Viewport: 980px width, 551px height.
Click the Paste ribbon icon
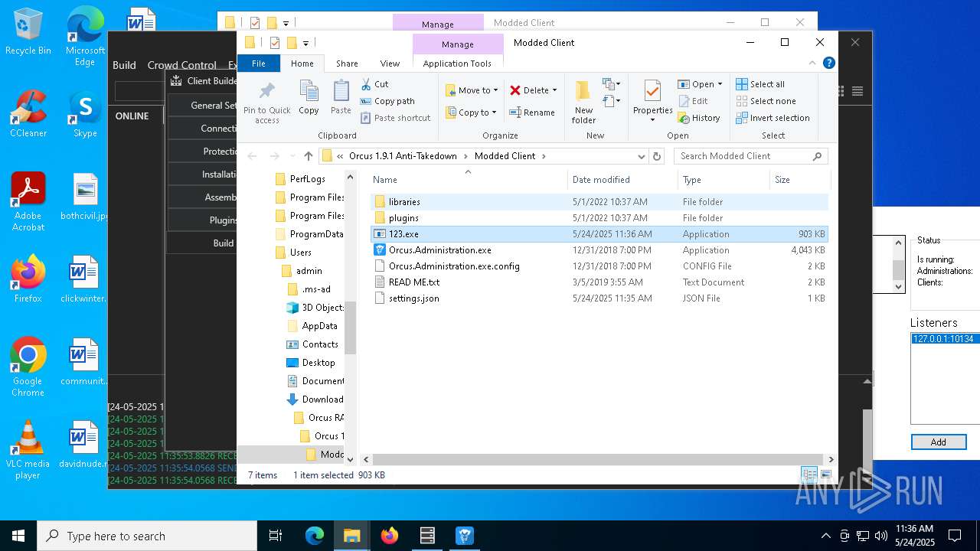(341, 97)
